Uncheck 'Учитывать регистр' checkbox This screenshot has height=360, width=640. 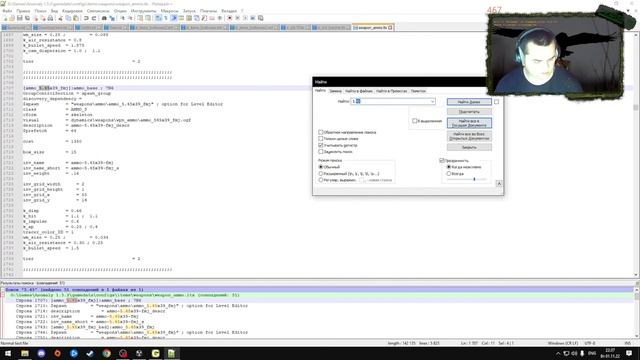click(x=320, y=145)
